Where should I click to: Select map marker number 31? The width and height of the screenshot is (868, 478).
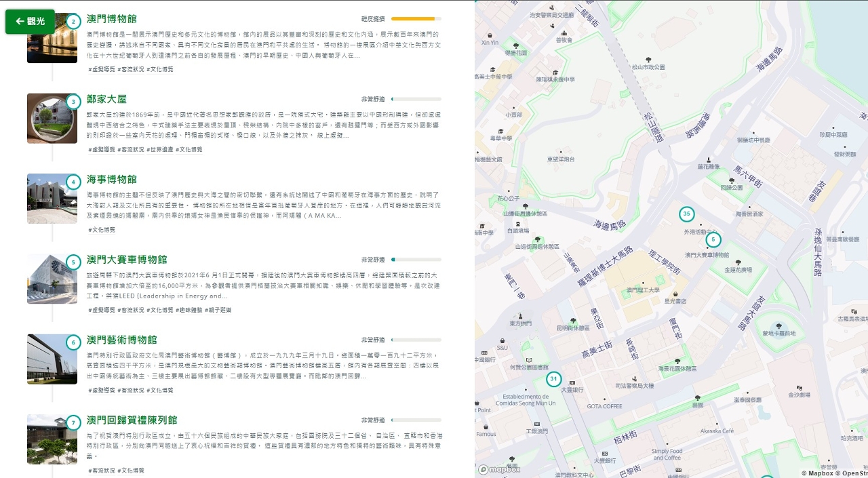pos(554,379)
